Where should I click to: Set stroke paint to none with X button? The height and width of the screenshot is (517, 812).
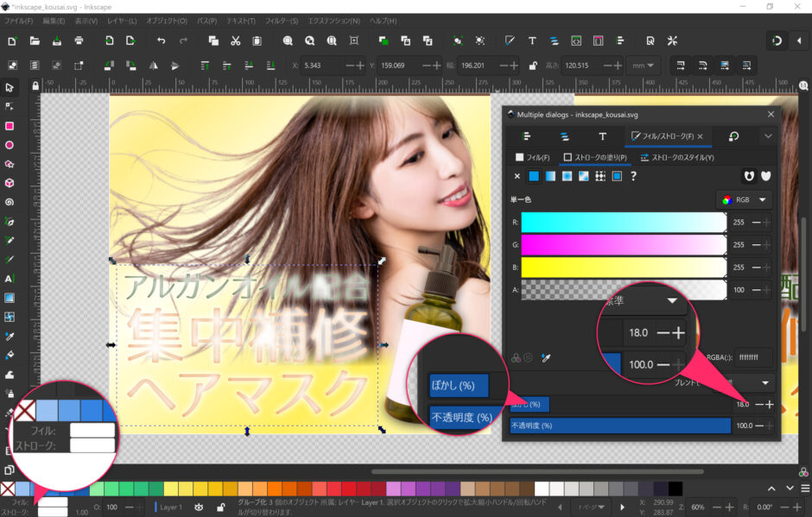(x=517, y=176)
